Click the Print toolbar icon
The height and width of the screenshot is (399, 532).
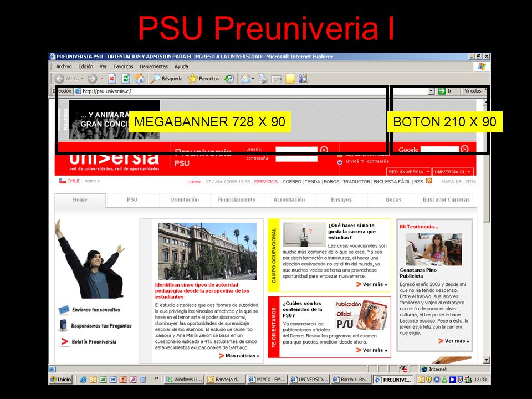pos(262,79)
